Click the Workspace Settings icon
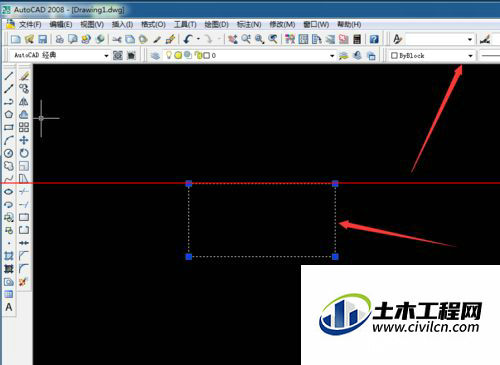Image resolution: width=500 pixels, height=365 pixels. click(x=118, y=55)
